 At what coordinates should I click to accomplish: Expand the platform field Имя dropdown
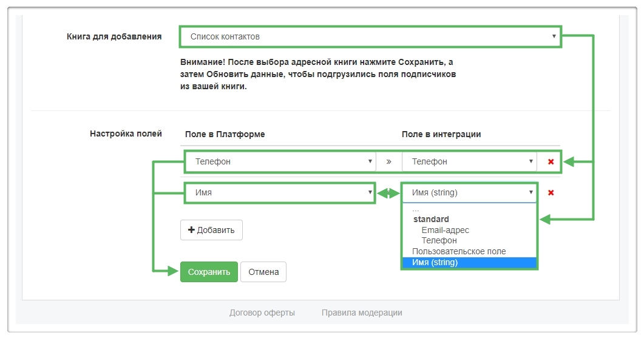point(280,193)
